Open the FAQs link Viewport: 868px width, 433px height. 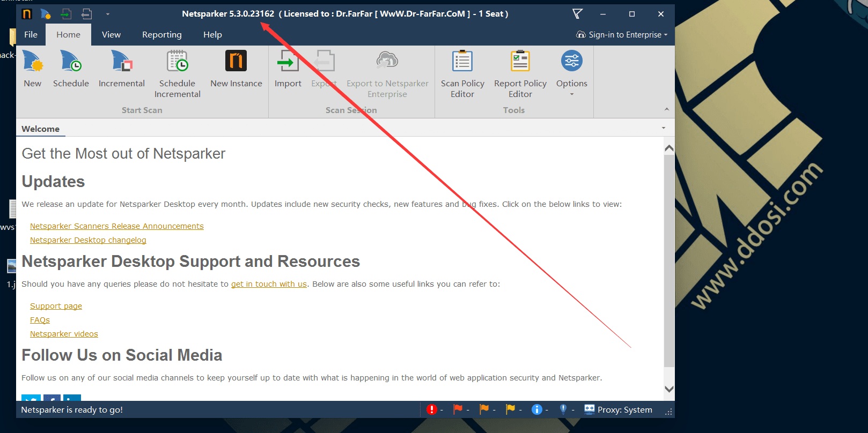[x=40, y=320]
